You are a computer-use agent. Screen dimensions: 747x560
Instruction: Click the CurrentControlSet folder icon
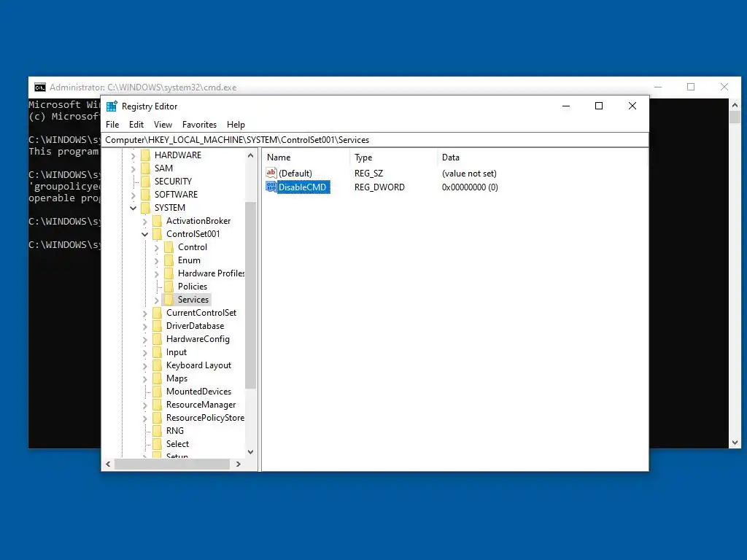(158, 312)
